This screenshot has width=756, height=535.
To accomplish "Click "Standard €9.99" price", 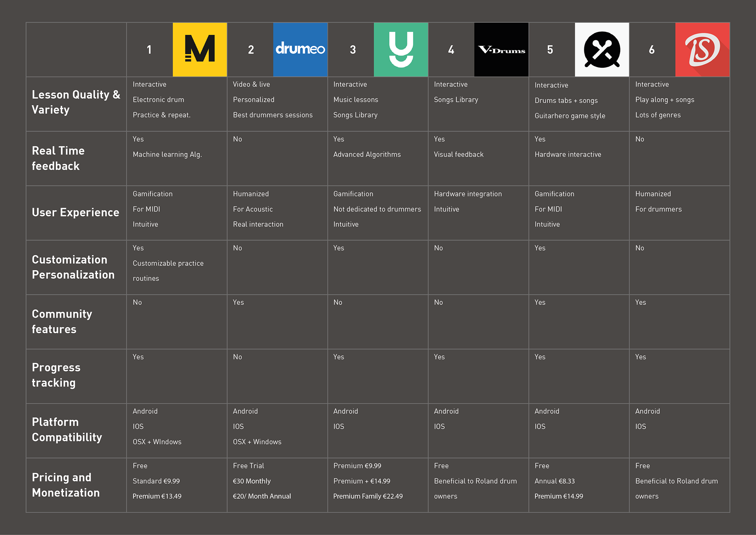I will click(x=156, y=481).
